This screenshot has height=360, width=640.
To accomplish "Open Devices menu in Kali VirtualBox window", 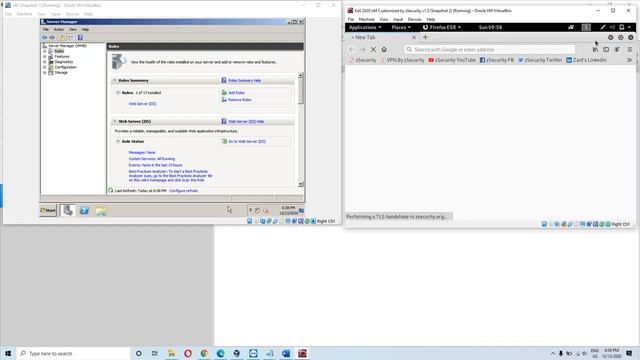I will [414, 19].
